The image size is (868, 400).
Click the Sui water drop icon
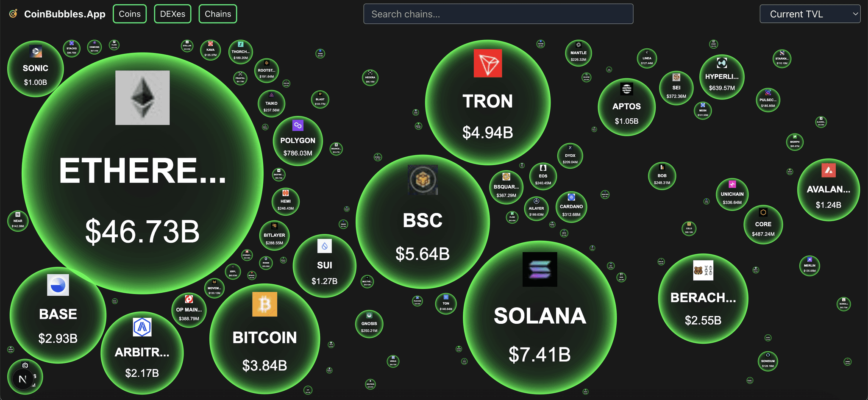pyautogui.click(x=325, y=246)
